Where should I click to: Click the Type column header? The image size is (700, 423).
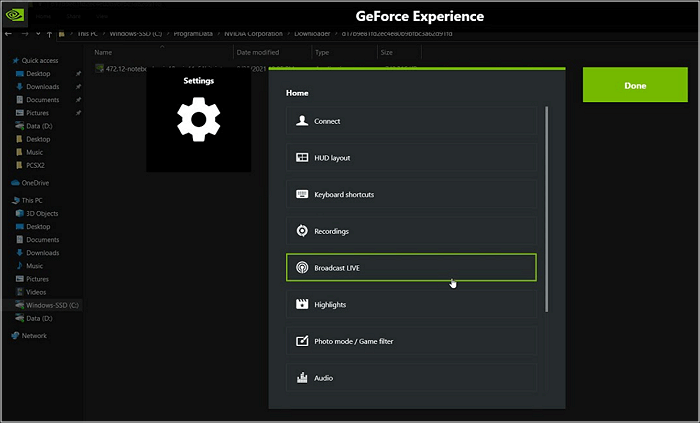click(322, 52)
